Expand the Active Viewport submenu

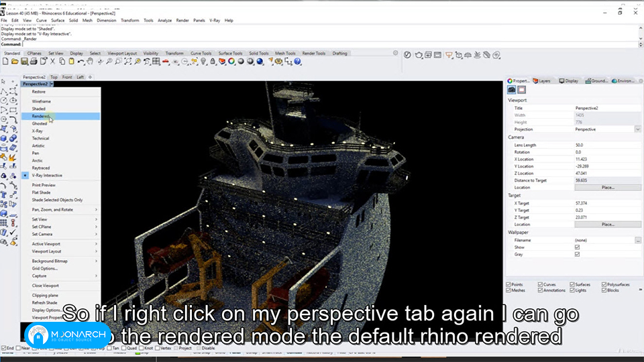(61, 244)
